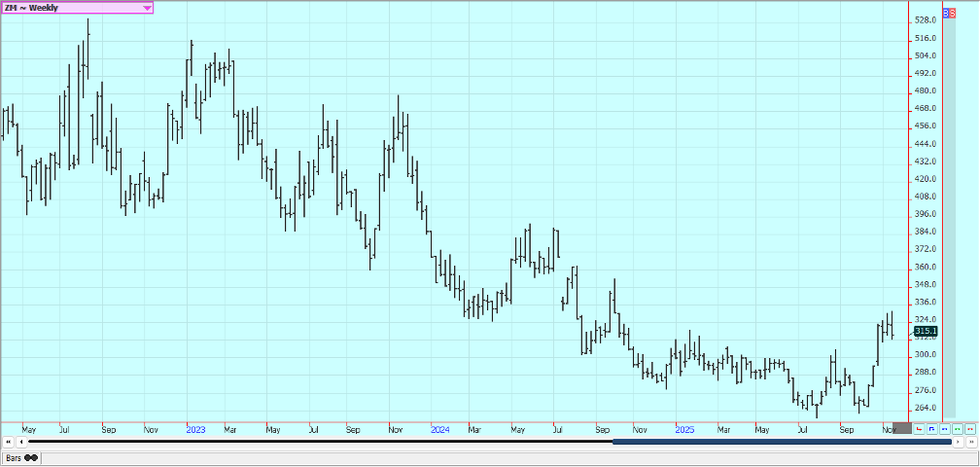
Task: Click the 2025 year label on time axis
Action: point(684,428)
